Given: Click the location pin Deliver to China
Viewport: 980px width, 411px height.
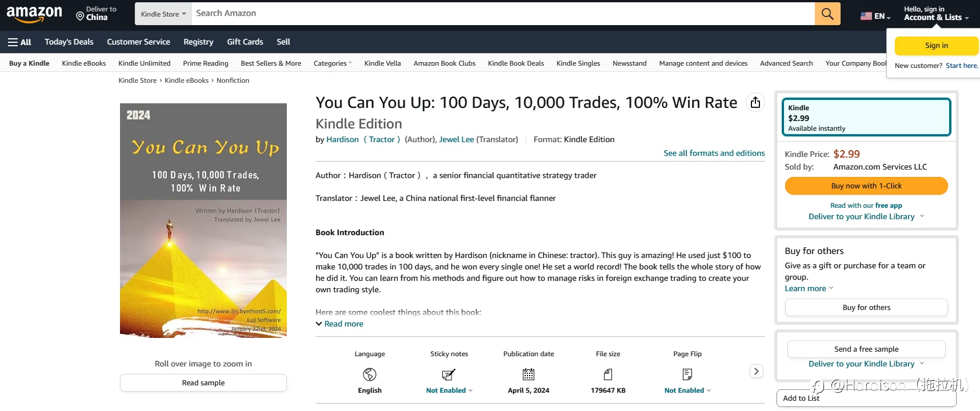Looking at the screenshot, I should 96,14.
